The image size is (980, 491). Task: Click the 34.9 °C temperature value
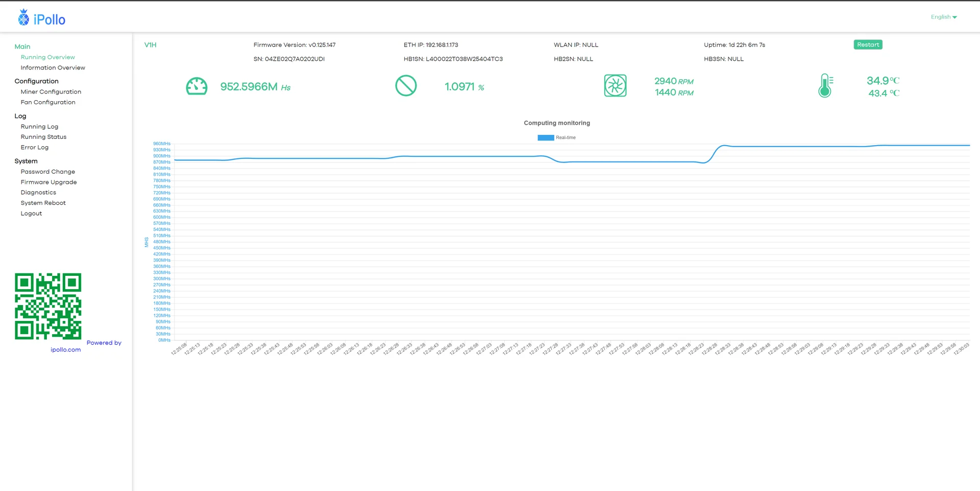point(883,81)
